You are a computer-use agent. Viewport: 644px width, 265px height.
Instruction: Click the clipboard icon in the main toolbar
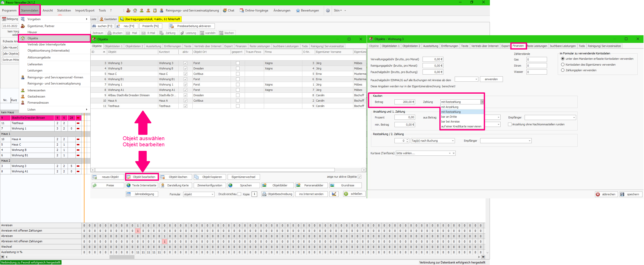155,10
